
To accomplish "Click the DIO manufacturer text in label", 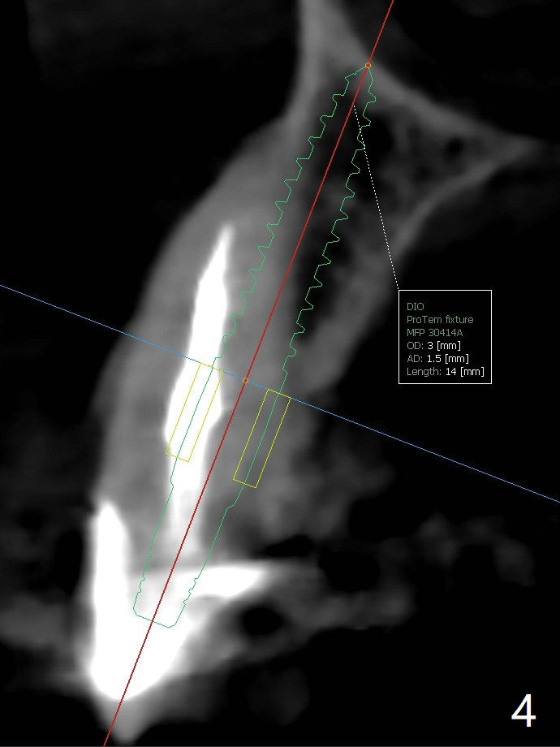I will tap(415, 307).
